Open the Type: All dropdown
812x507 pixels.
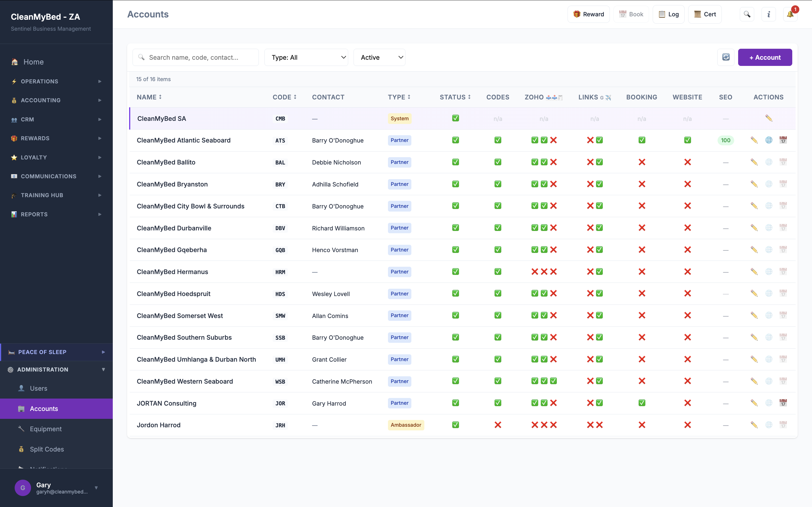pyautogui.click(x=306, y=57)
